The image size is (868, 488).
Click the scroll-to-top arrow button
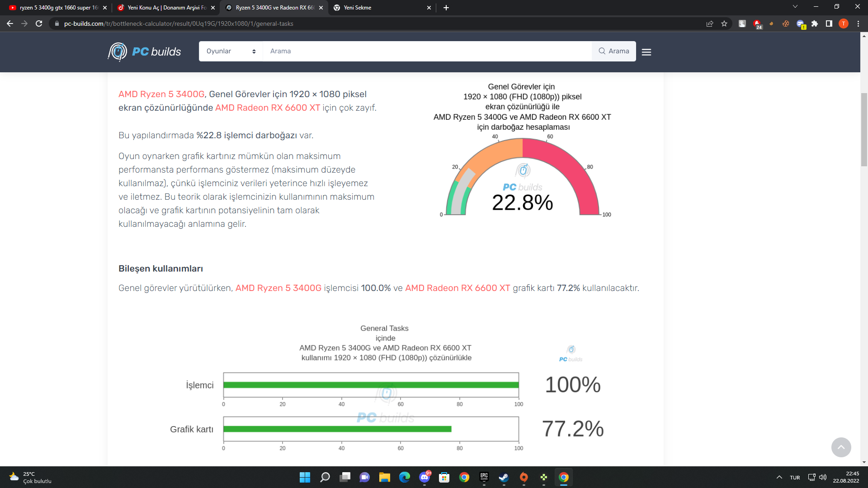tap(841, 447)
